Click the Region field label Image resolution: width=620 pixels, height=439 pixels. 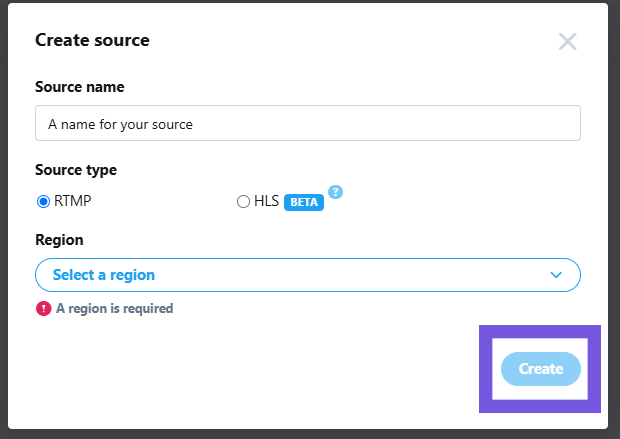click(x=59, y=240)
